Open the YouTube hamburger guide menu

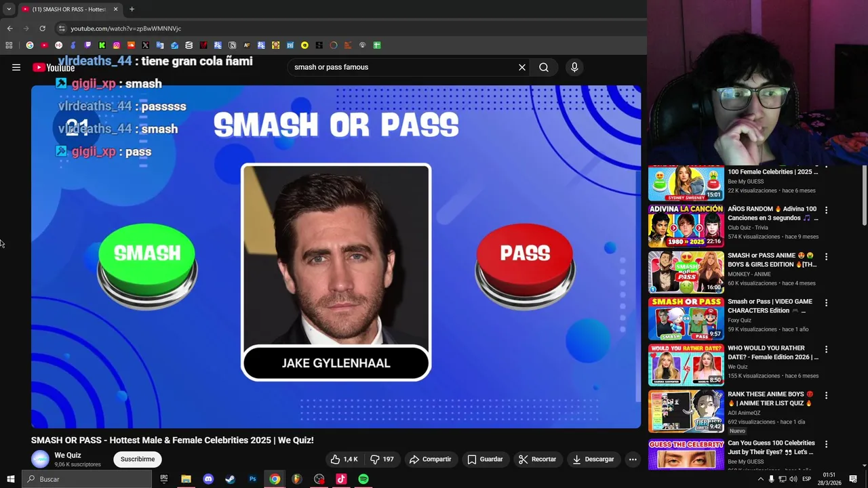16,67
